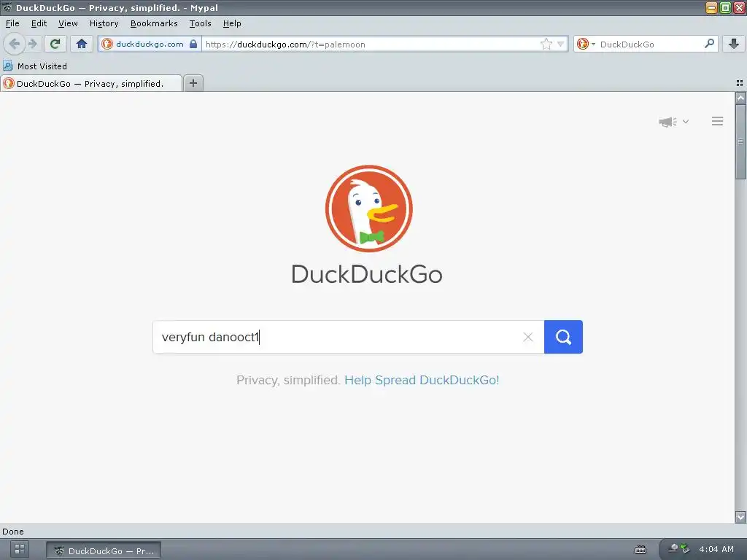The height and width of the screenshot is (560, 747).
Task: Click the DuckDuckGo wordmark text
Action: pyautogui.click(x=367, y=274)
